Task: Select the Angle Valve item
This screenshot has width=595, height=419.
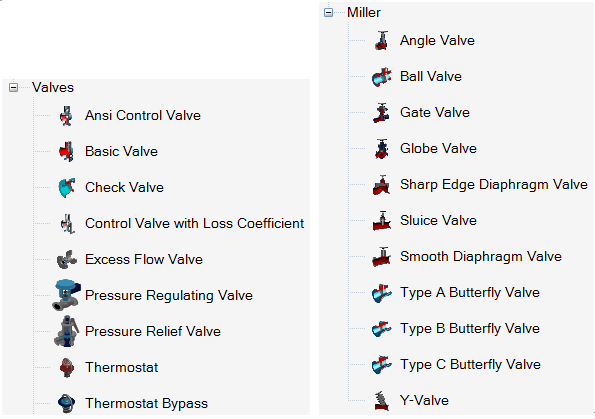Action: click(x=437, y=41)
